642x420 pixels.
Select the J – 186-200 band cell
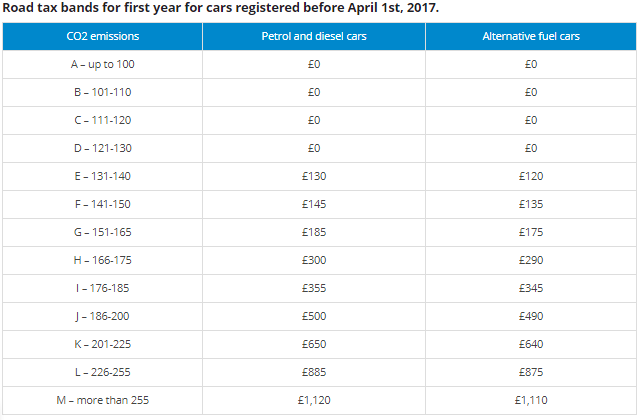pos(102,316)
